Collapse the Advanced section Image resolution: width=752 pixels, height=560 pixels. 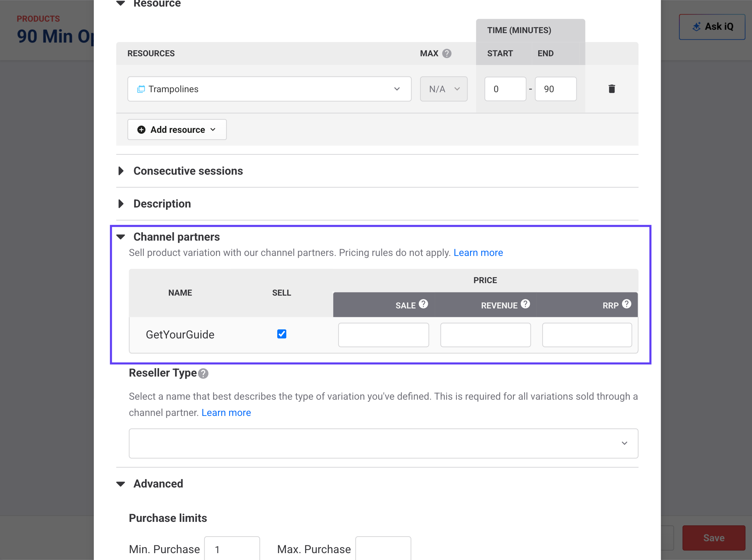pos(121,484)
